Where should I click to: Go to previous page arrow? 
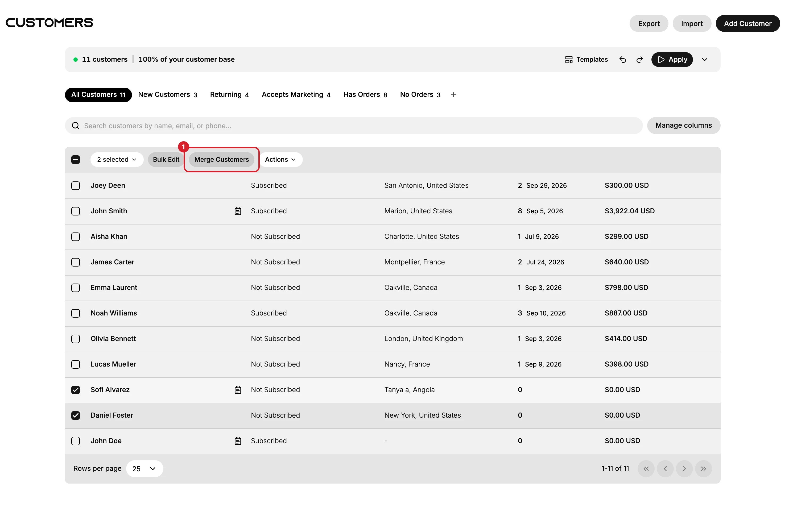[666, 468]
